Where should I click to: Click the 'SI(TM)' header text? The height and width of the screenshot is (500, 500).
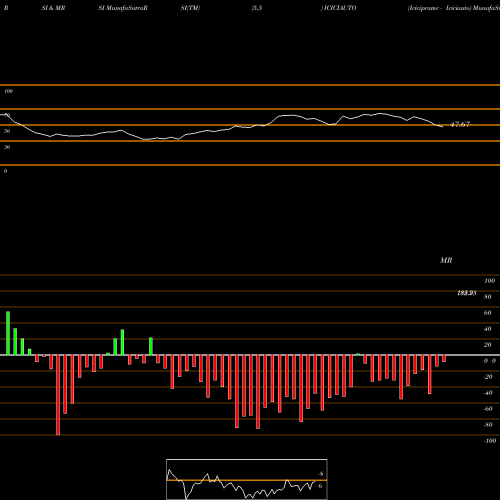coord(190,8)
